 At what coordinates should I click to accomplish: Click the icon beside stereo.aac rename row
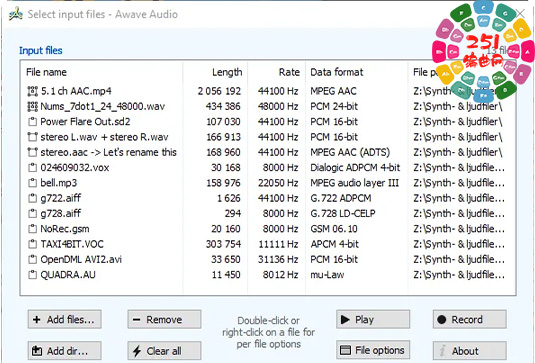coord(32,153)
